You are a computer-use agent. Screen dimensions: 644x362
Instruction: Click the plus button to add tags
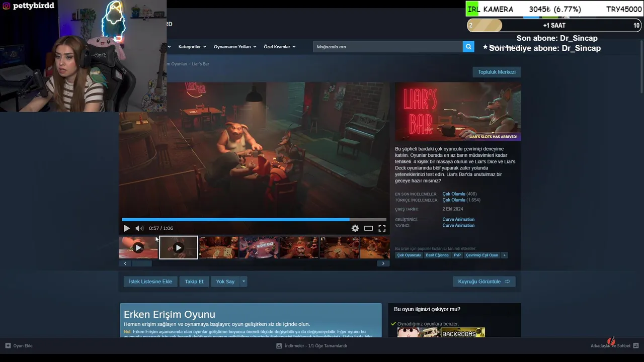[x=505, y=255]
